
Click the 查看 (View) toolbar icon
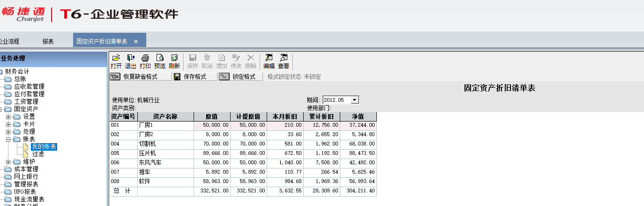pos(284,61)
